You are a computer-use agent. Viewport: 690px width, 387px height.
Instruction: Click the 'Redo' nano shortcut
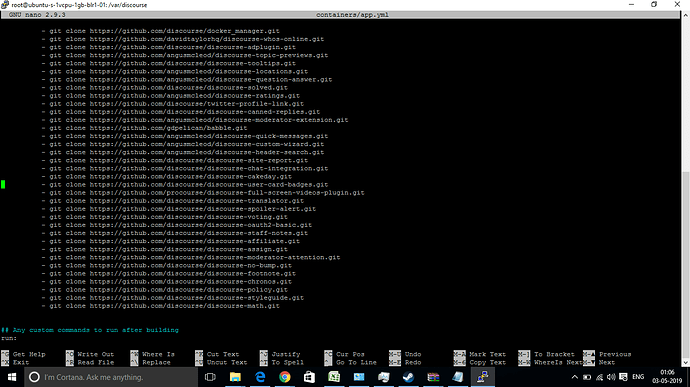pyautogui.click(x=405, y=362)
